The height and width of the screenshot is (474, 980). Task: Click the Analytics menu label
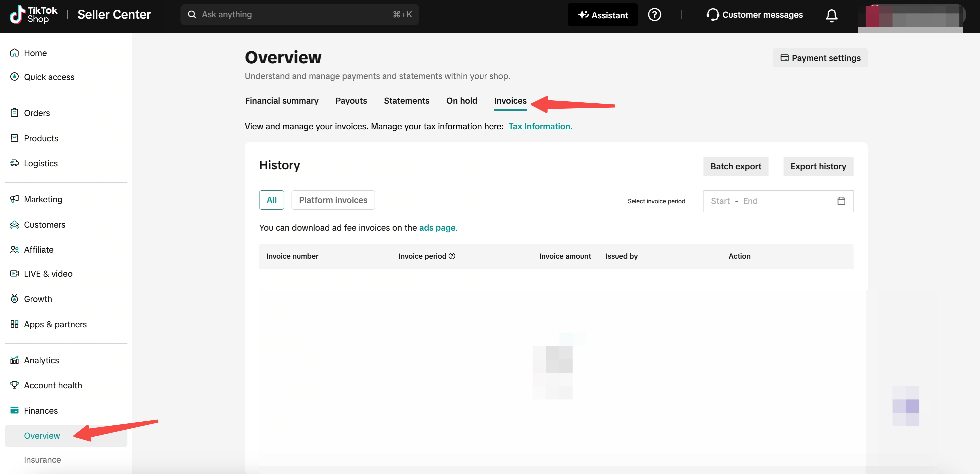point(41,360)
